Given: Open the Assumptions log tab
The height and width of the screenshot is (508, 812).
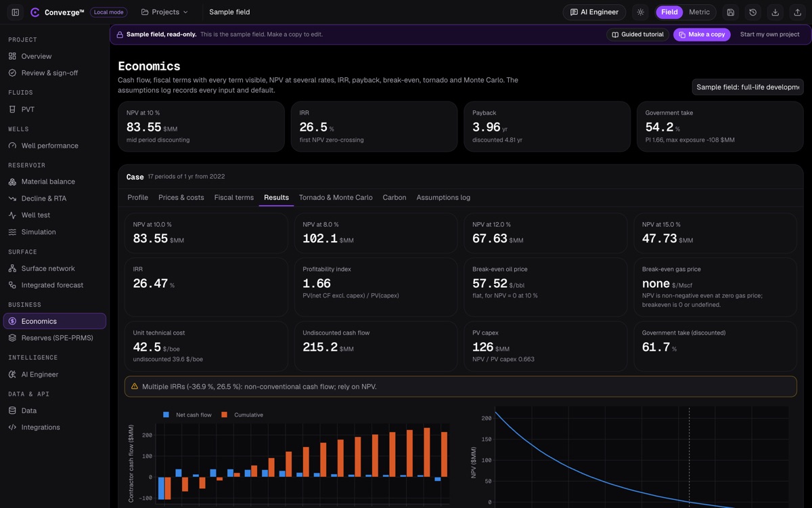Looking at the screenshot, I should coord(443,198).
